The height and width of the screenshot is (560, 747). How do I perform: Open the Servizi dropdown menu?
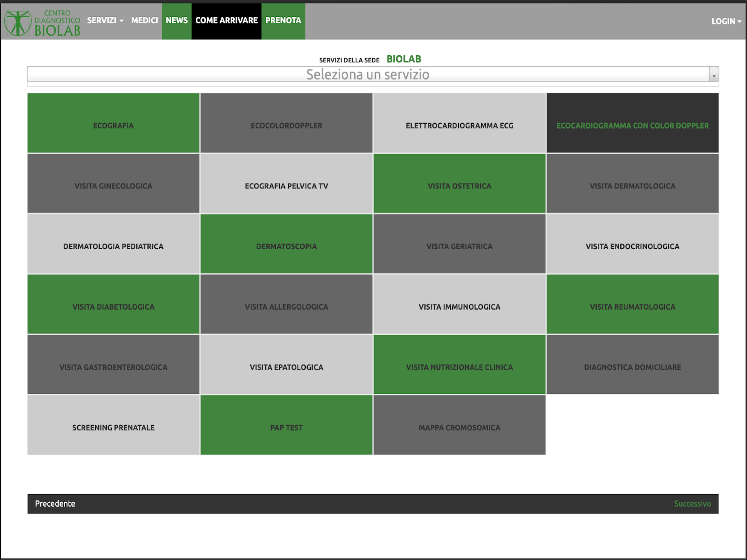coord(105,21)
